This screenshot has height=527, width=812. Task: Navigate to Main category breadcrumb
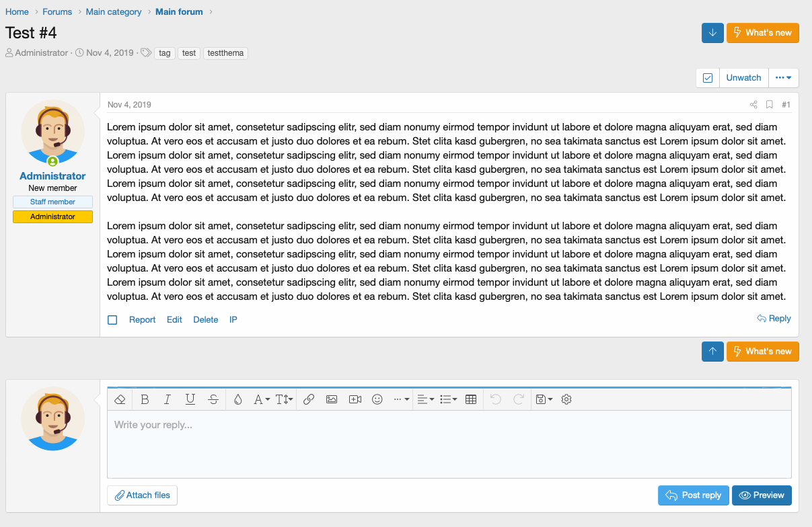coord(114,12)
